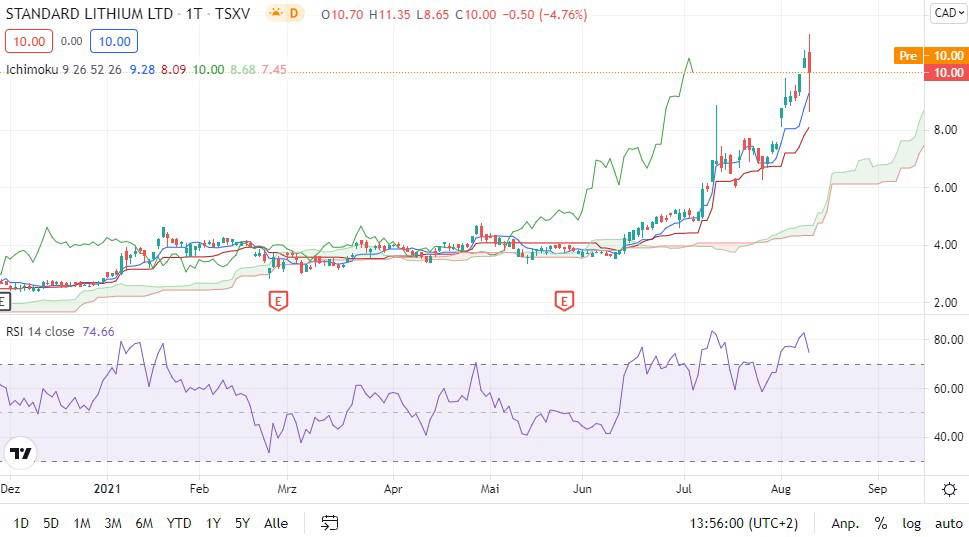Click the spread value 0.00
969x537 pixels.
pyautogui.click(x=72, y=41)
